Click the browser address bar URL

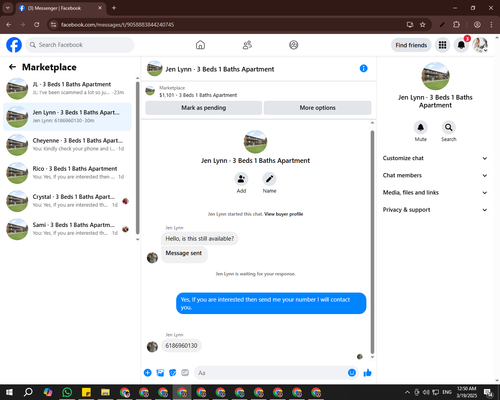click(117, 25)
